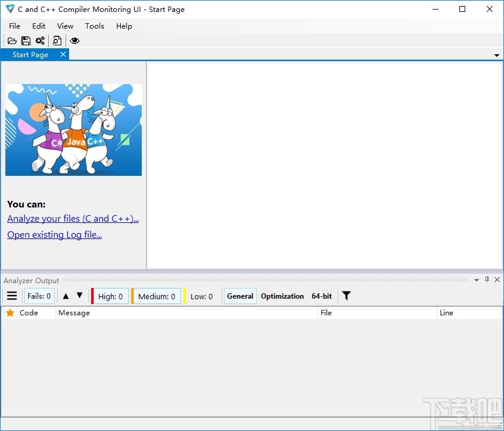Open Analyzer Output panel options dropdown
Viewport: 504px width, 431px height.
[477, 280]
